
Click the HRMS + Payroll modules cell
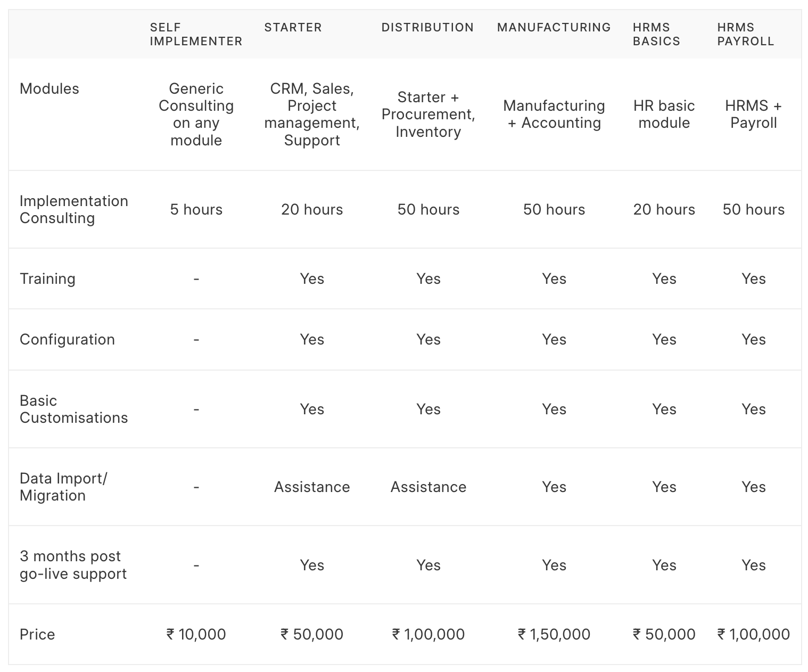click(753, 114)
